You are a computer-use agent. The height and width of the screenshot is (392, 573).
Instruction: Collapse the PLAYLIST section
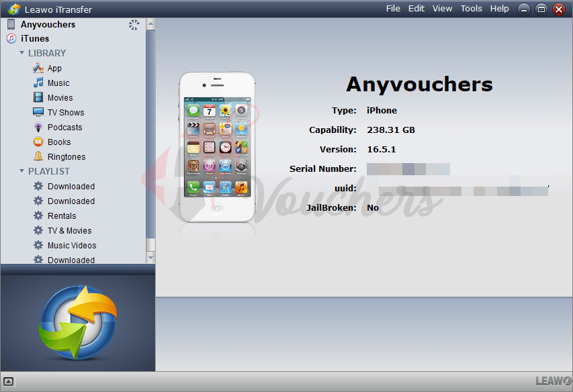(21, 171)
